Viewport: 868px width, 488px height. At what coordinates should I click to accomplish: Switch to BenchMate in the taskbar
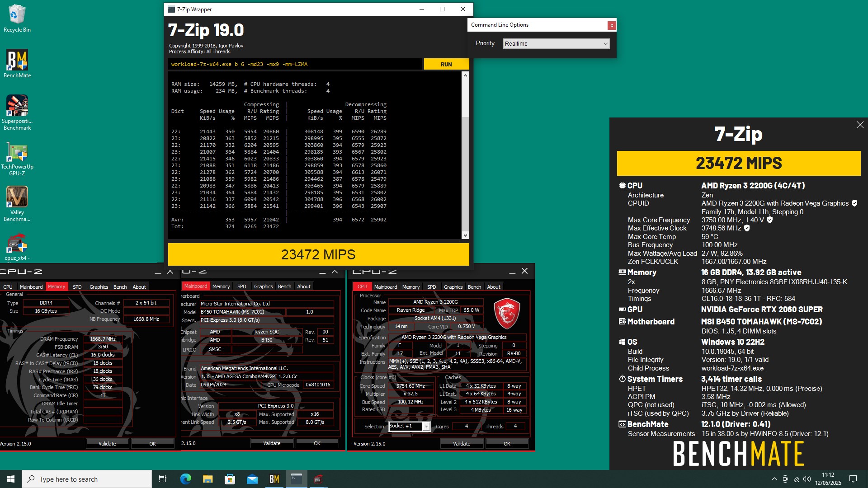274,479
